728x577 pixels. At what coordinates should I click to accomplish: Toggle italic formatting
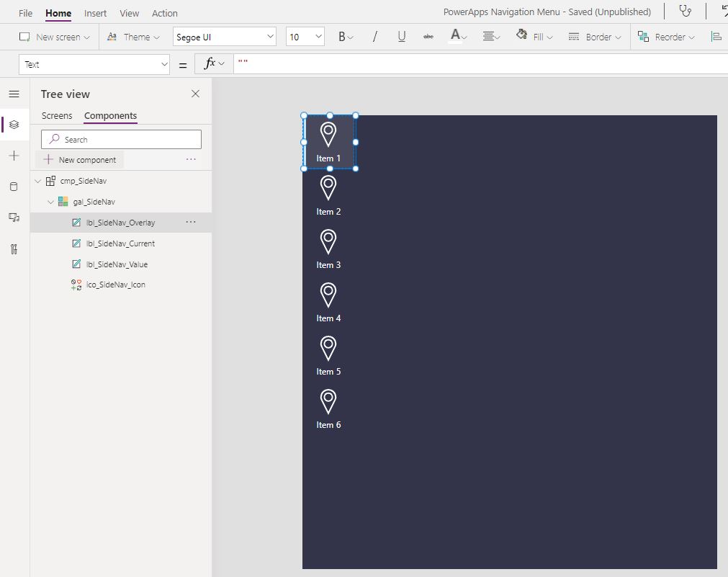coord(374,37)
